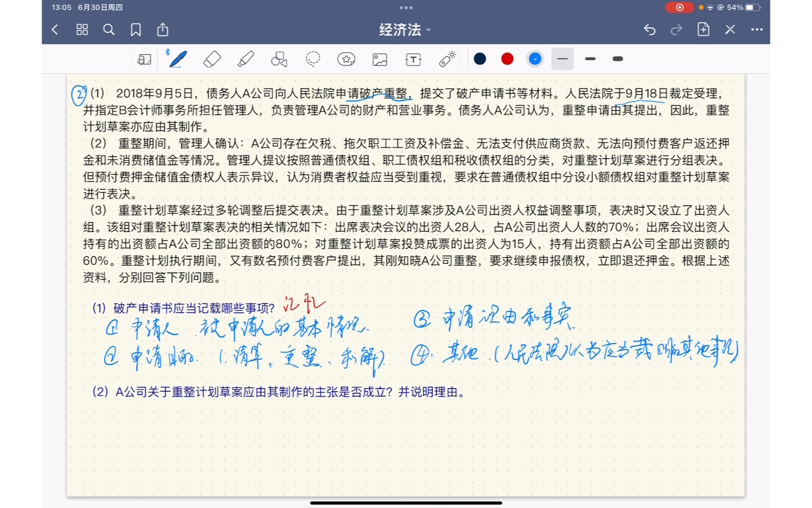This screenshot has width=812, height=508.
Task: Open the four-pane page overview
Action: [81, 29]
